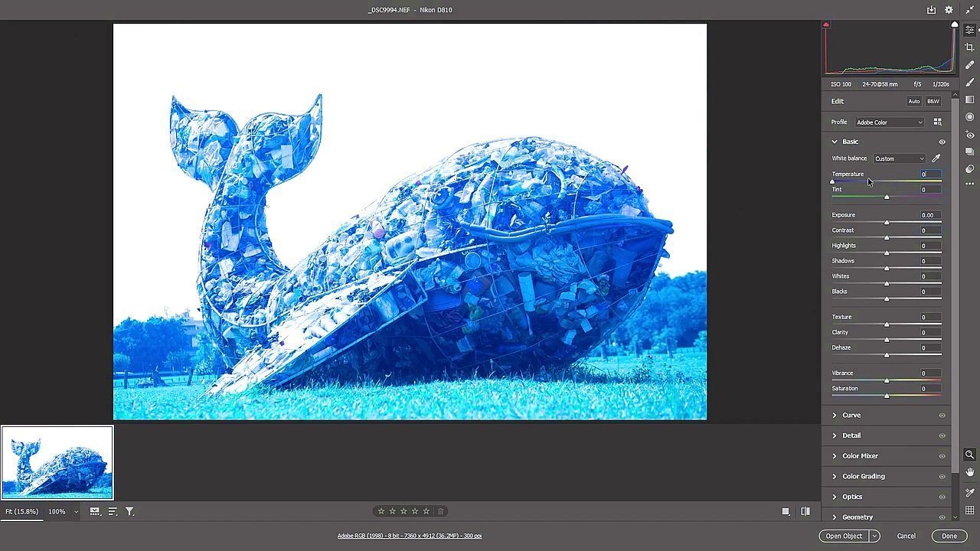Click the save image download icon
The image size is (980, 551).
931,10
